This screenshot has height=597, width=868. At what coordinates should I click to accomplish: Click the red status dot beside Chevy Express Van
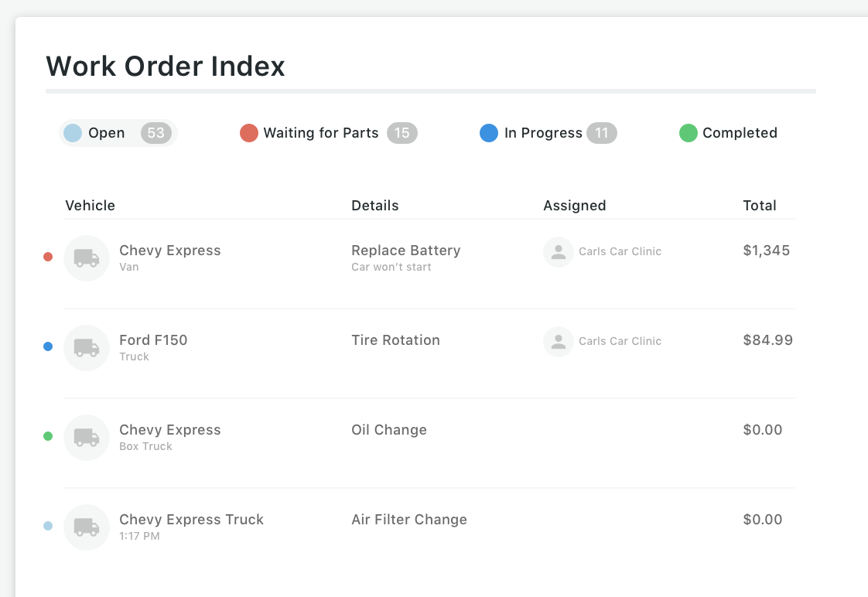48,257
